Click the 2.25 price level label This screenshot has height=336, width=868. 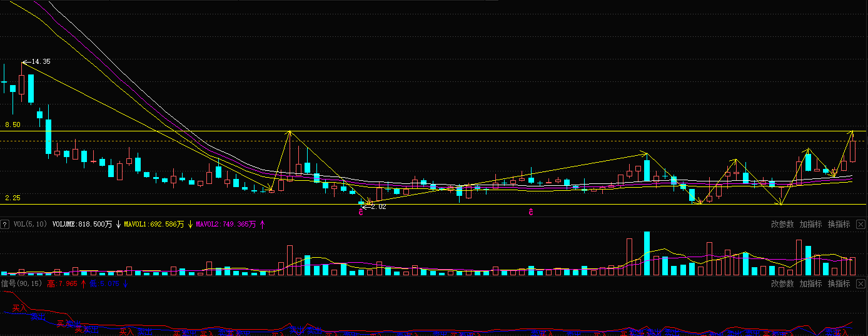[13, 198]
